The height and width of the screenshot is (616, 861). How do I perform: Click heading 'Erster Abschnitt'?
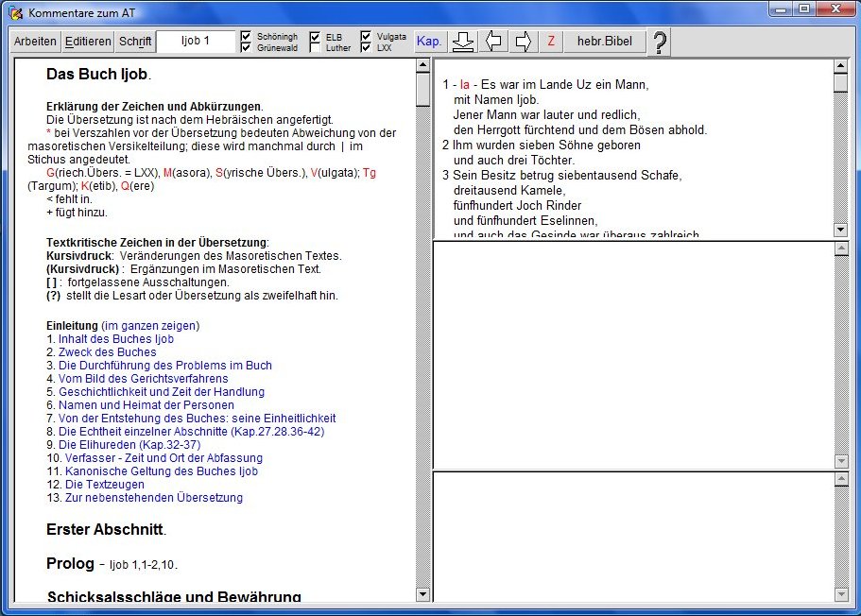pyautogui.click(x=105, y=530)
